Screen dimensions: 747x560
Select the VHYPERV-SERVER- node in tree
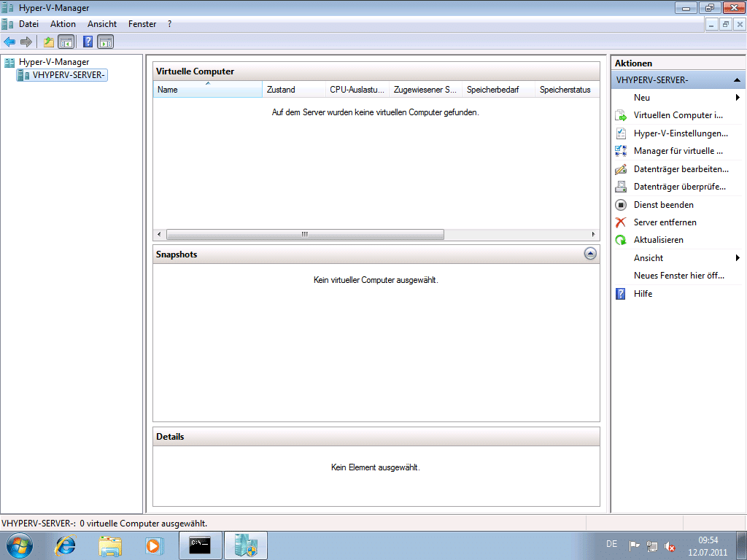point(63,75)
